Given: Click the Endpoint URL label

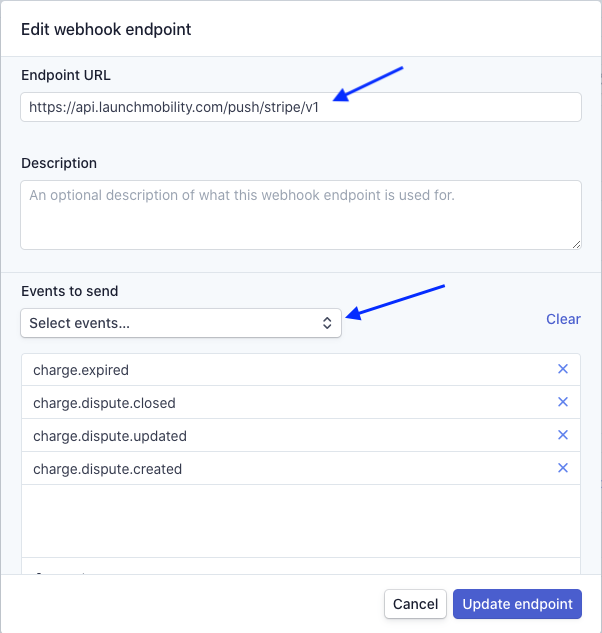Looking at the screenshot, I should (66, 75).
